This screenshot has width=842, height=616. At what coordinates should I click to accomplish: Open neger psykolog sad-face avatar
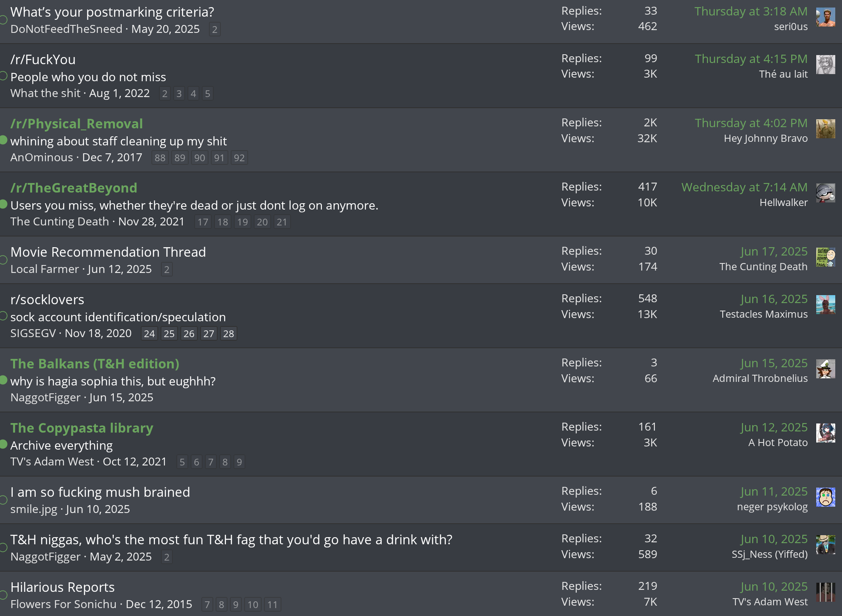825,498
